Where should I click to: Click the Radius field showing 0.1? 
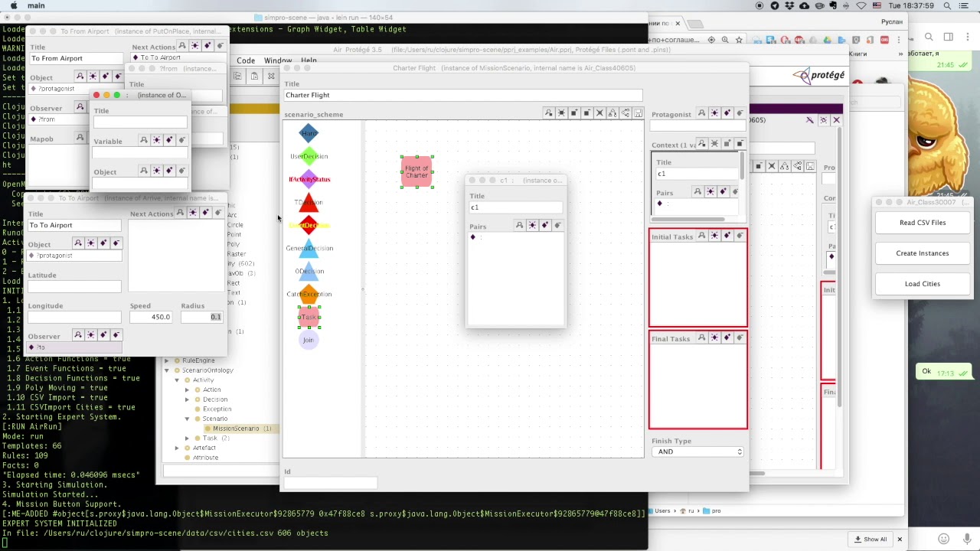tap(202, 317)
